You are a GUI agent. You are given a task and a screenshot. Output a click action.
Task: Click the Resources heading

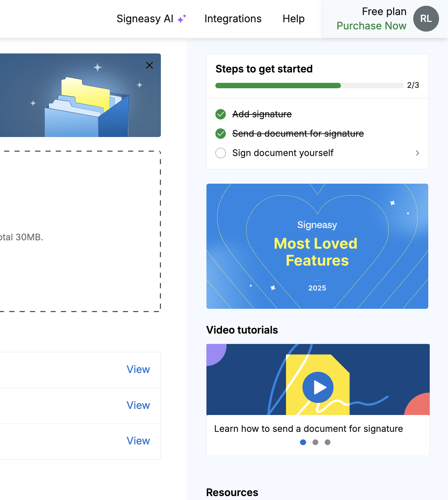coord(232,492)
